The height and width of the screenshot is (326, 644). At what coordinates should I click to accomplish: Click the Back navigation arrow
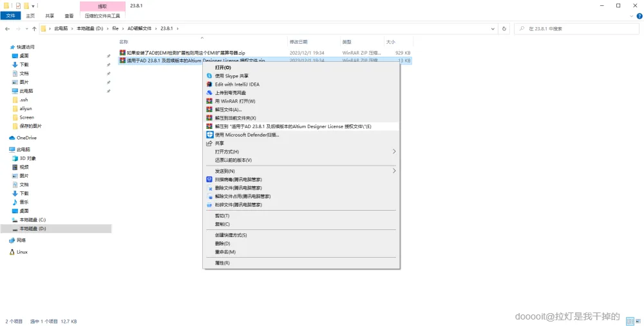tap(7, 28)
